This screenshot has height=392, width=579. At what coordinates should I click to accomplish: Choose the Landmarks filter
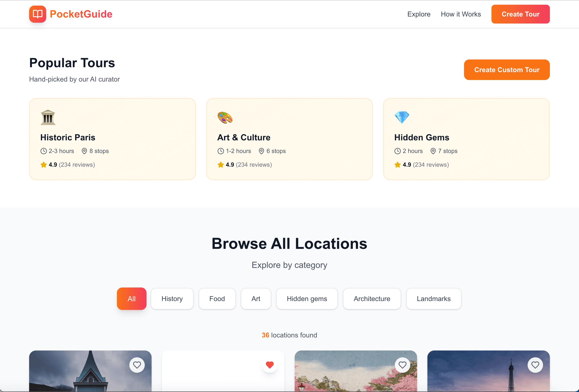pyautogui.click(x=434, y=299)
